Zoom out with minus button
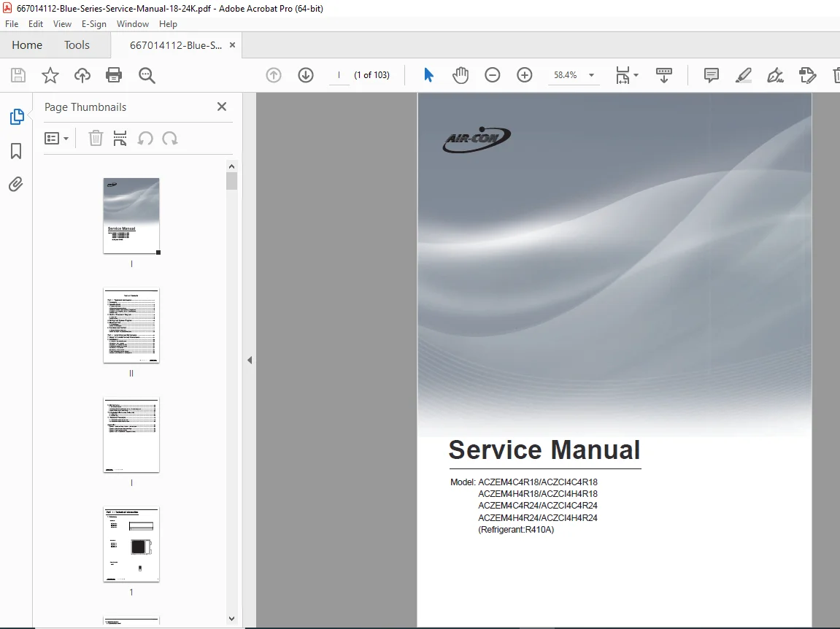This screenshot has height=629, width=840. coord(493,75)
